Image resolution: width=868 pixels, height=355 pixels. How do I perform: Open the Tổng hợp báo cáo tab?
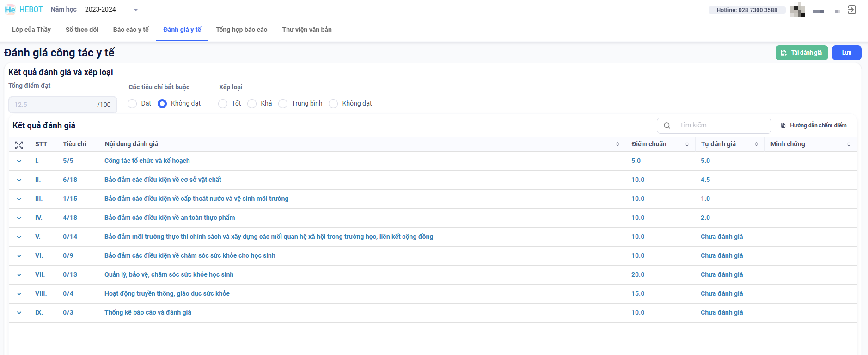click(x=241, y=30)
